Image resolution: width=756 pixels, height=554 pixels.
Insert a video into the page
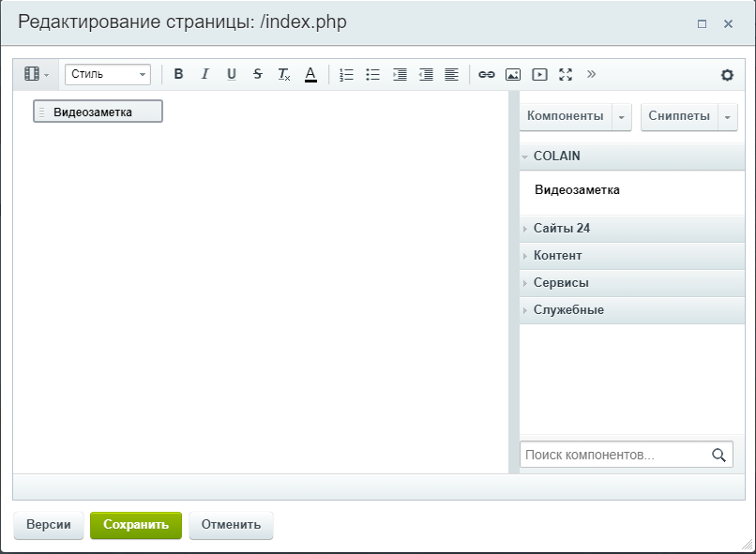(539, 75)
